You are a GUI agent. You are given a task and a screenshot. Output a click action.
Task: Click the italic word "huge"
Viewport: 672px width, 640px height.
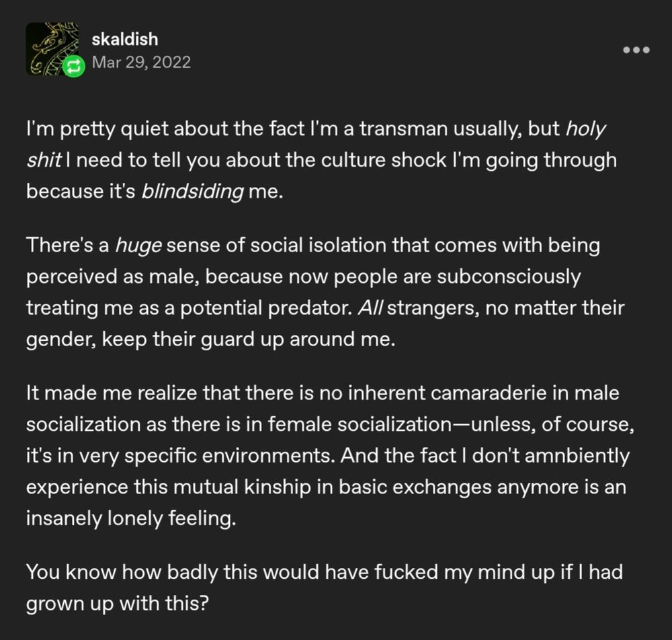(139, 245)
